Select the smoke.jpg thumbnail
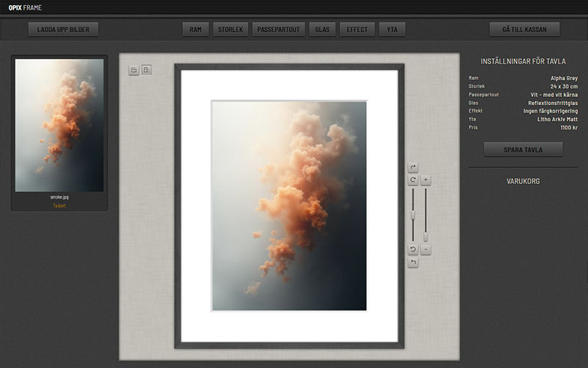The width and height of the screenshot is (588, 368). point(60,125)
